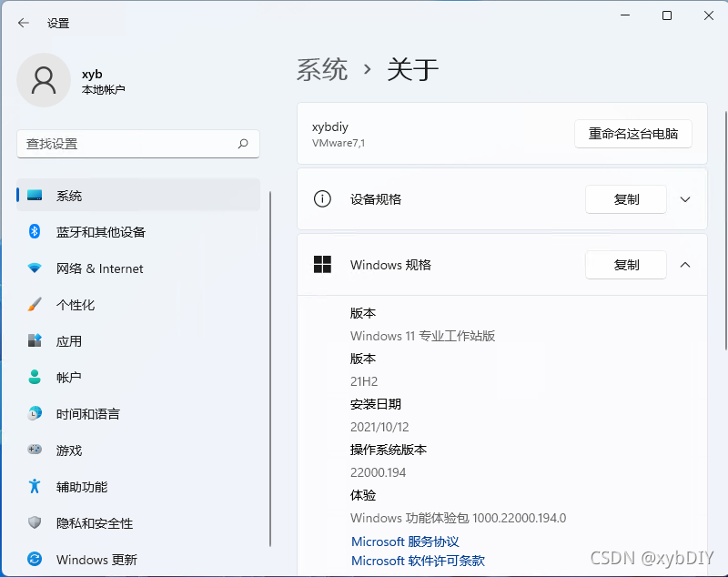Minimize the Settings window

pyautogui.click(x=625, y=15)
